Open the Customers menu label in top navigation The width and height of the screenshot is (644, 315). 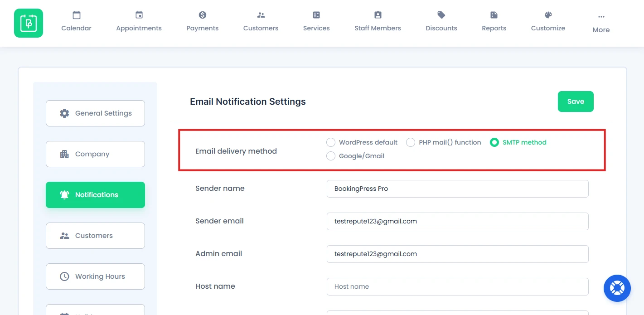point(261,28)
